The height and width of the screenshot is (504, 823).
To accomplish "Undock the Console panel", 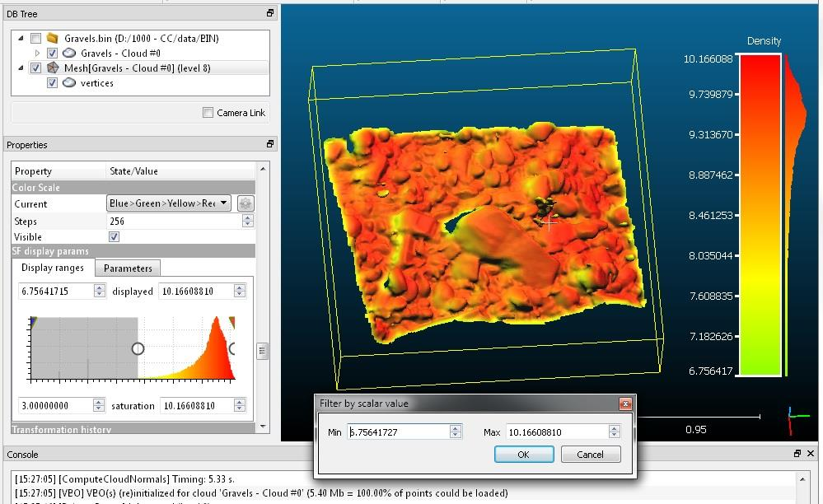I will pos(797,454).
